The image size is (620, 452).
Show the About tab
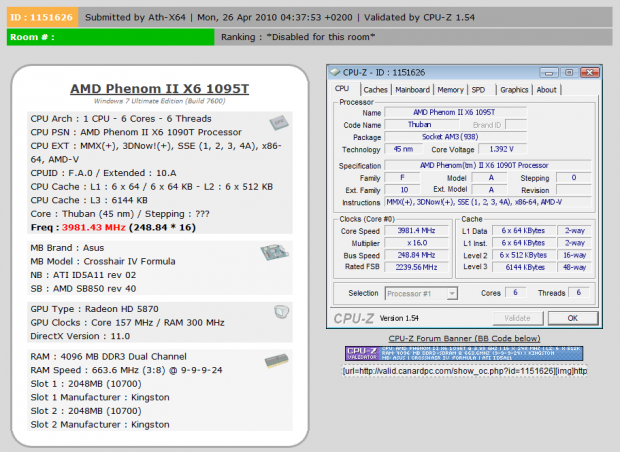(x=546, y=90)
